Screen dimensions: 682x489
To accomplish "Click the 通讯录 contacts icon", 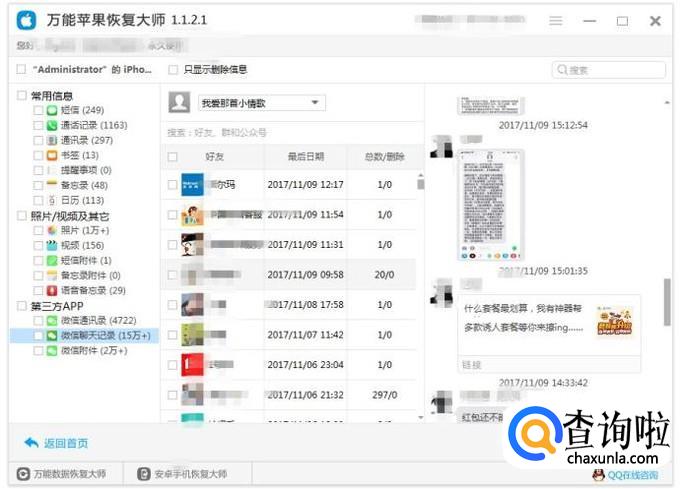I will pyautogui.click(x=52, y=140).
